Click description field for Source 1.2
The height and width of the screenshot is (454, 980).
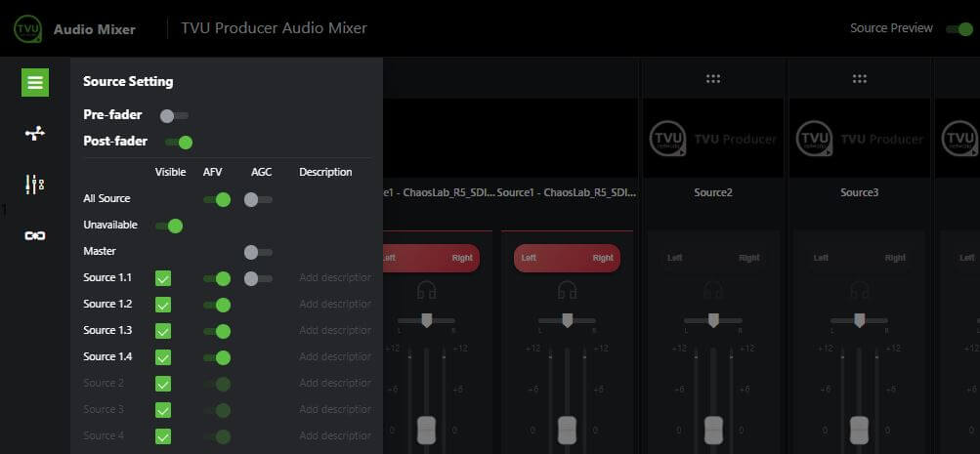coord(335,304)
